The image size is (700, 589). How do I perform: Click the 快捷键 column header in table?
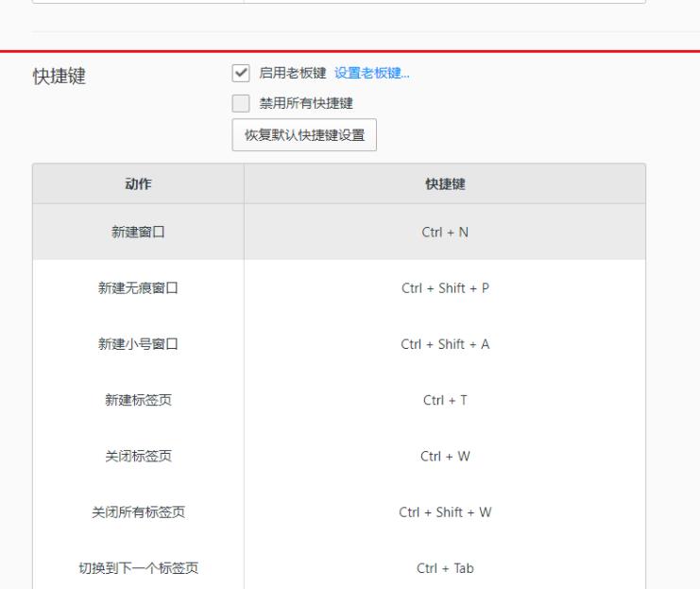445,184
